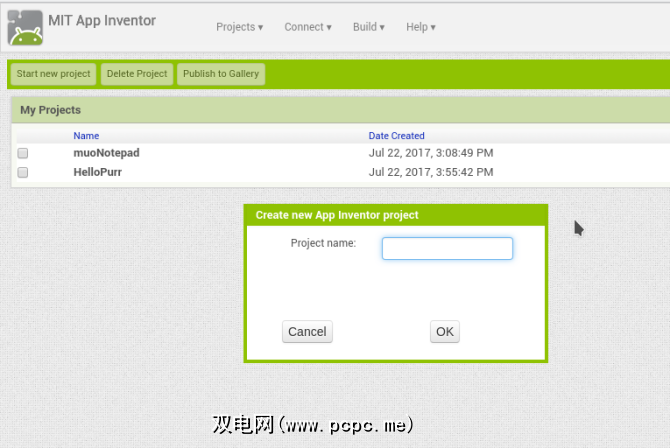Screen dimensions: 670x448
Task: Open the HelloPurr project
Action: pyautogui.click(x=97, y=172)
